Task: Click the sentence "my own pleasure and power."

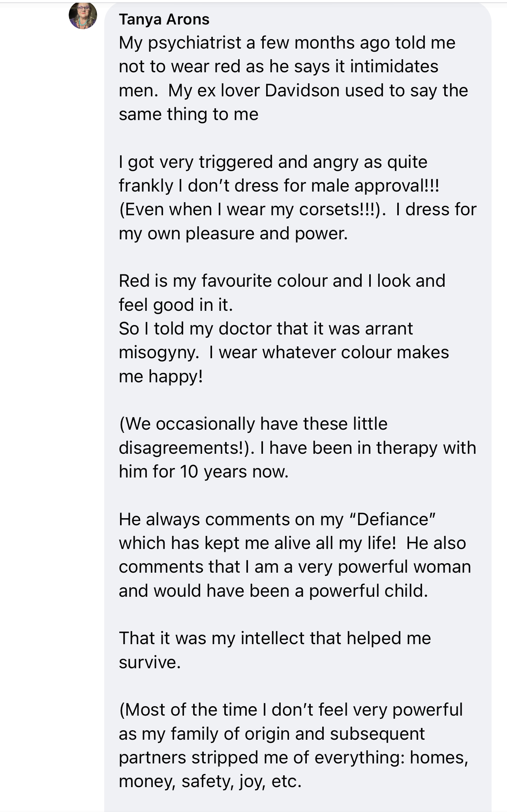Action: click(233, 234)
